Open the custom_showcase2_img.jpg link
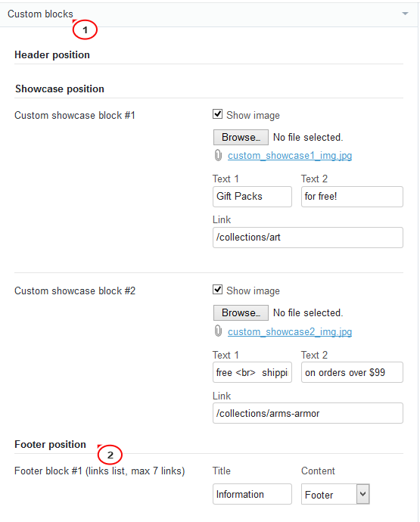Image resolution: width=420 pixels, height=522 pixels. pos(290,331)
